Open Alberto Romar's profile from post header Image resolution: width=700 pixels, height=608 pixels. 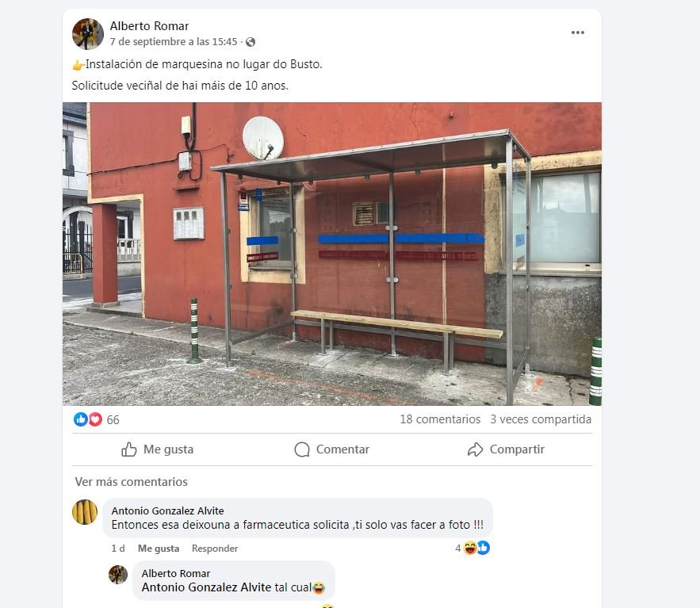pos(149,26)
